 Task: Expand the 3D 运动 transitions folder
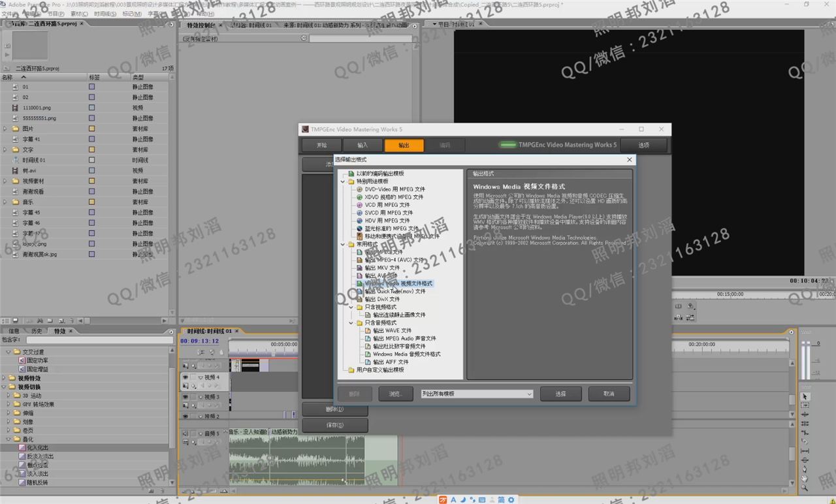9,396
